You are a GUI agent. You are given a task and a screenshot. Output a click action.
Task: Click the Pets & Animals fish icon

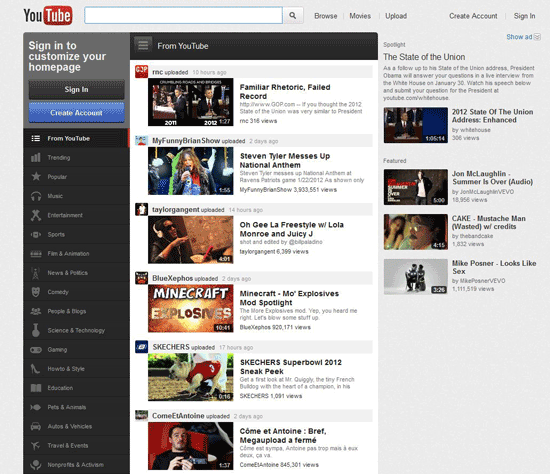tap(36, 407)
